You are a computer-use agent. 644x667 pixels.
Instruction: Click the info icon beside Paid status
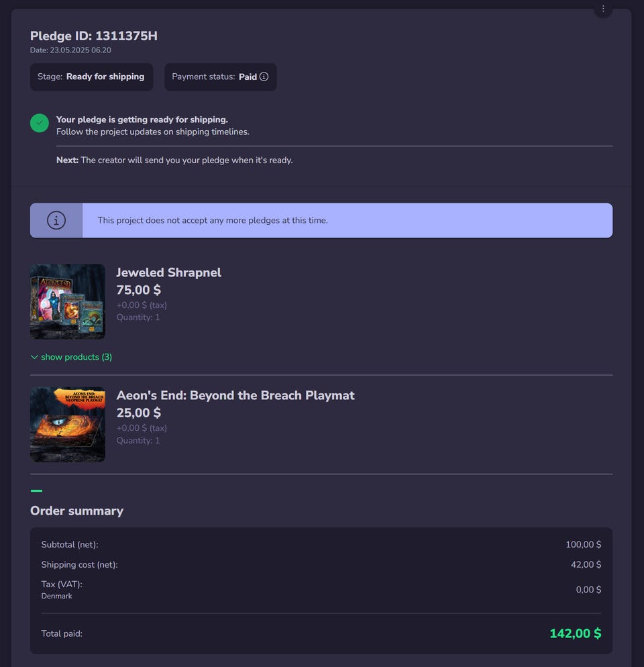click(x=264, y=76)
